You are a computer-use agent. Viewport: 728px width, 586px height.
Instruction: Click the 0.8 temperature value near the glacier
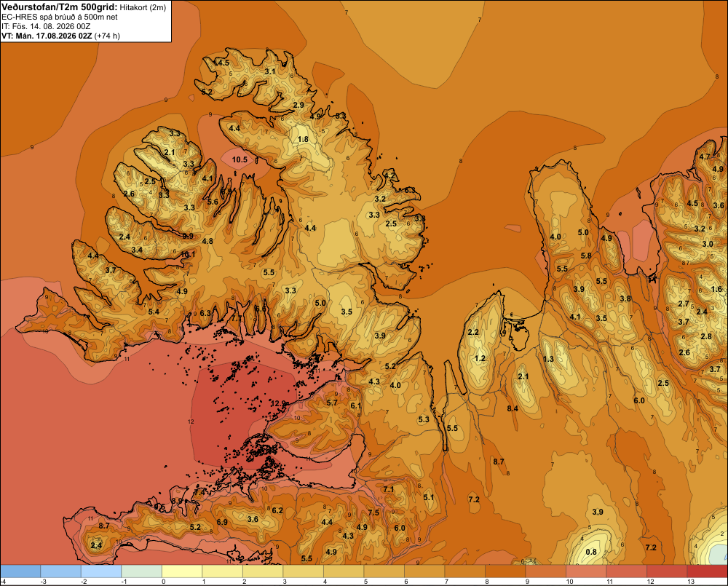pyautogui.click(x=591, y=552)
